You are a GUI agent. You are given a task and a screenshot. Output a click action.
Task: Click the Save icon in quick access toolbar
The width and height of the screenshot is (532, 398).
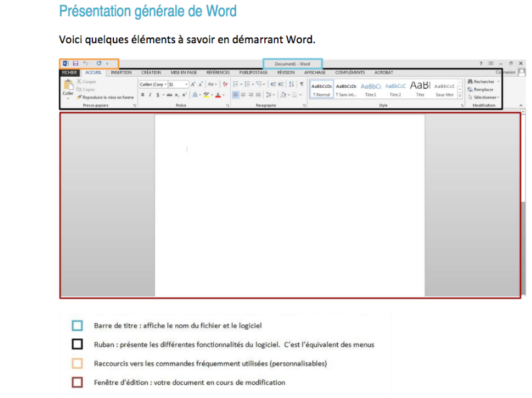(x=75, y=64)
